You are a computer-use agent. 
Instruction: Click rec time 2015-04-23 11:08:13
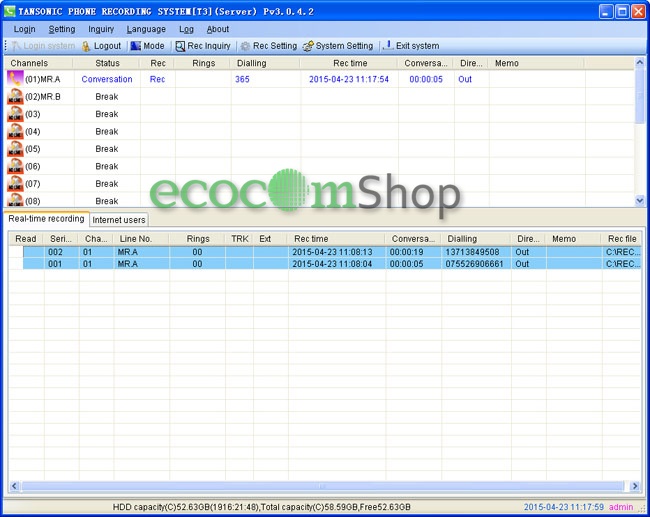tap(332, 252)
